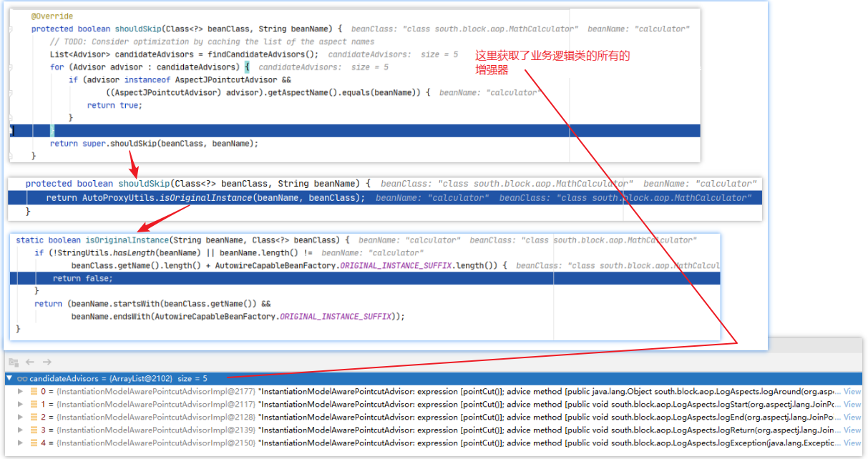The image size is (868, 459).
Task: Click the StringUtils.hasLength(beanName) condition
Action: point(130,253)
